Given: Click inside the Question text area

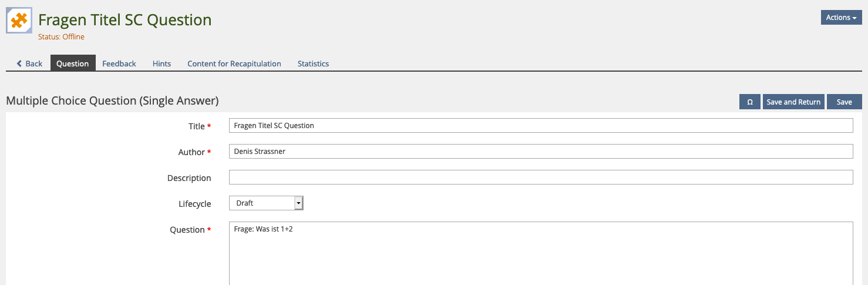Looking at the screenshot, I should [x=540, y=253].
